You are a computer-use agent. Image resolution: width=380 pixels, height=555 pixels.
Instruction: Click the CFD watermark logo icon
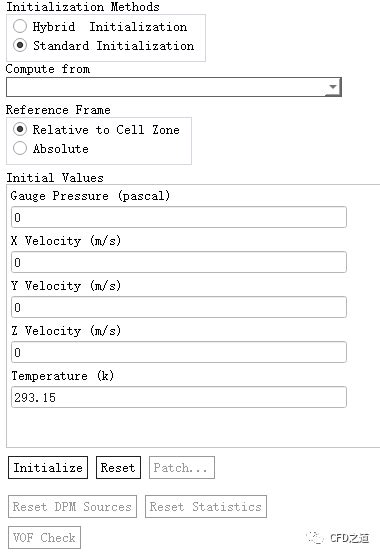click(315, 538)
